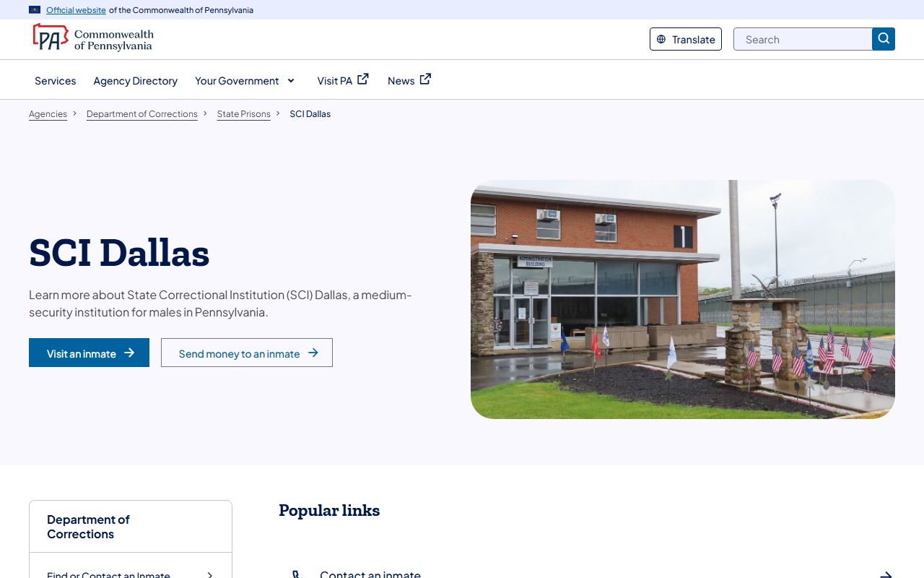Open the Official website link

click(76, 10)
